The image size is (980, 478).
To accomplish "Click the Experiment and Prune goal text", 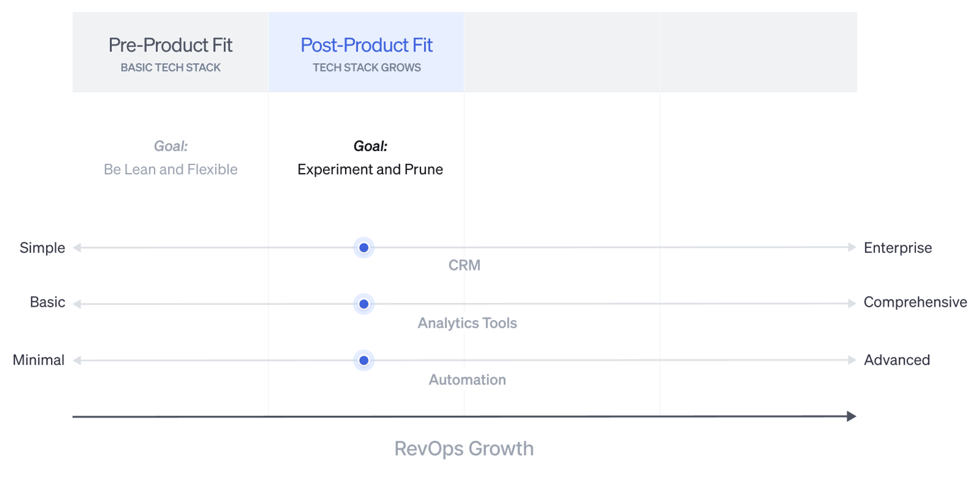I will pyautogui.click(x=370, y=169).
